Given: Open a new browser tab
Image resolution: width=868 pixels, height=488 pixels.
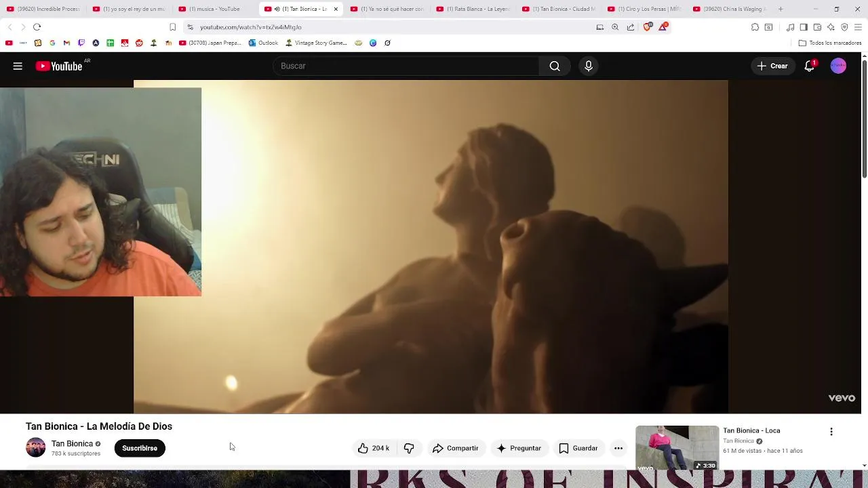Looking at the screenshot, I should point(781,9).
